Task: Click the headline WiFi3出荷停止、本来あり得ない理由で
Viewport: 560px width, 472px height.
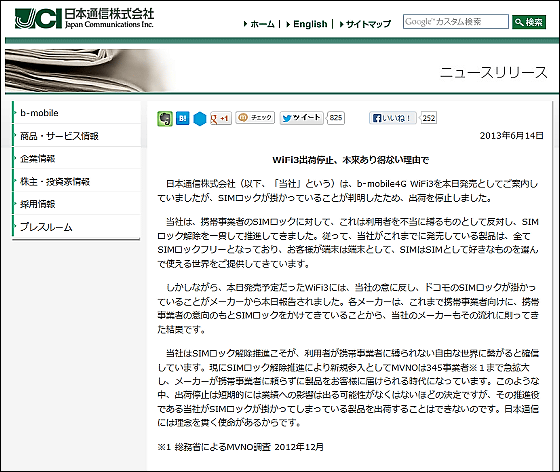Action: 350,160
